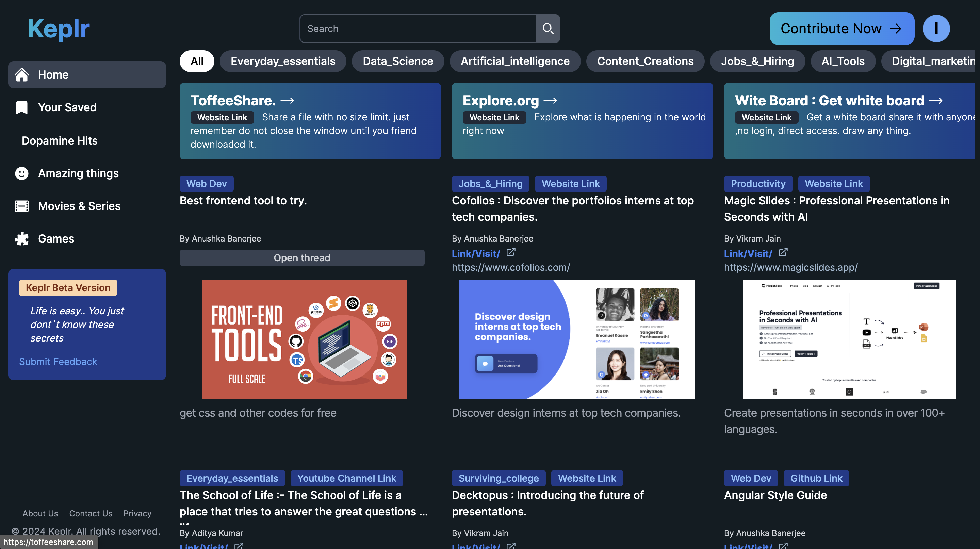980x549 pixels.
Task: Click the Home house icon in sidebar
Action: click(22, 75)
